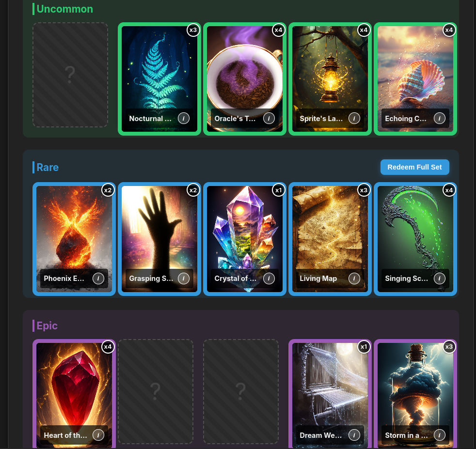Open info icon on Phoenix E... card

tap(98, 278)
